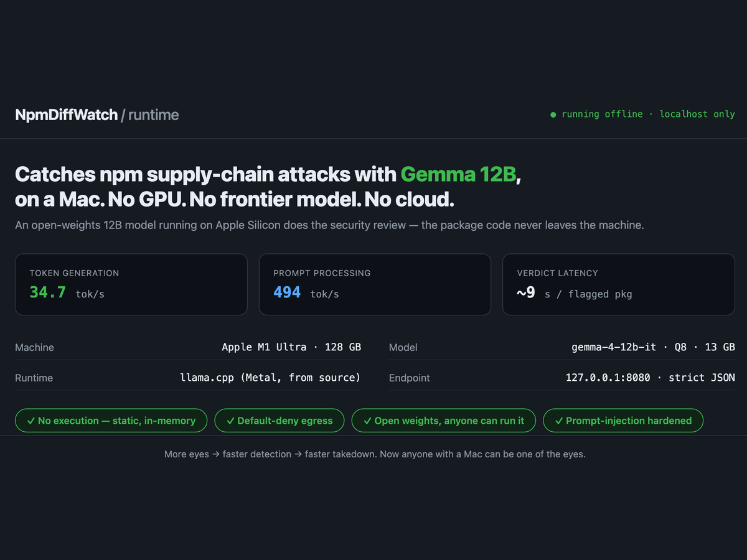The image size is (747, 560).
Task: Click "Apple M1 Ultra · 128 GB" value
Action: (x=291, y=347)
